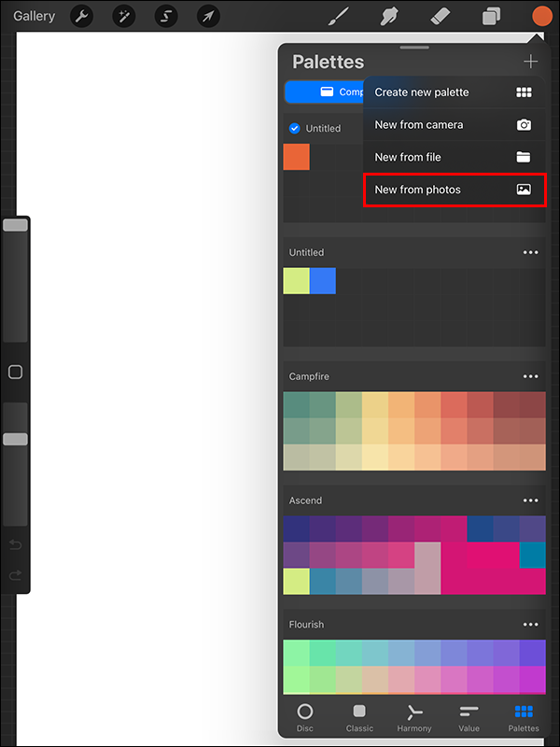This screenshot has height=747, width=560.
Task: Tap the square Modify button on sidebar
Action: [15, 372]
